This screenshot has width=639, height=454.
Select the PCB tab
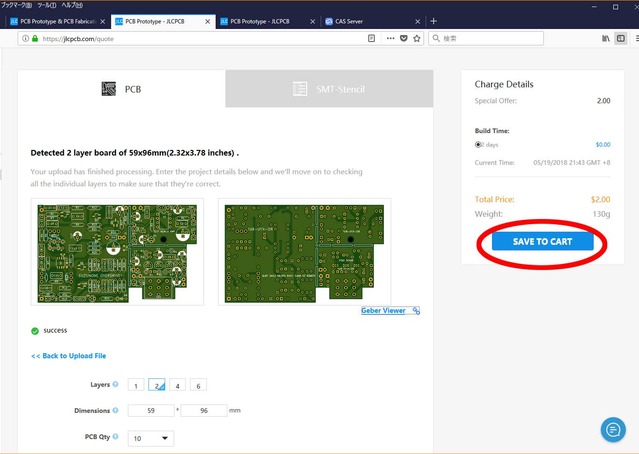121,89
